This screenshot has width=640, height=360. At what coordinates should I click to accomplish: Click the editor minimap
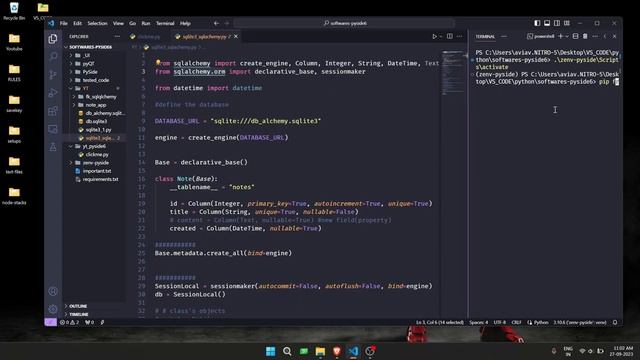click(453, 73)
